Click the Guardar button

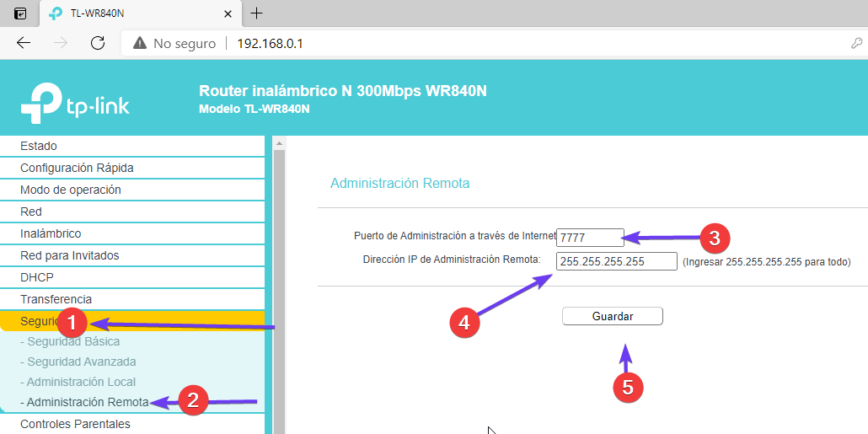click(x=613, y=316)
